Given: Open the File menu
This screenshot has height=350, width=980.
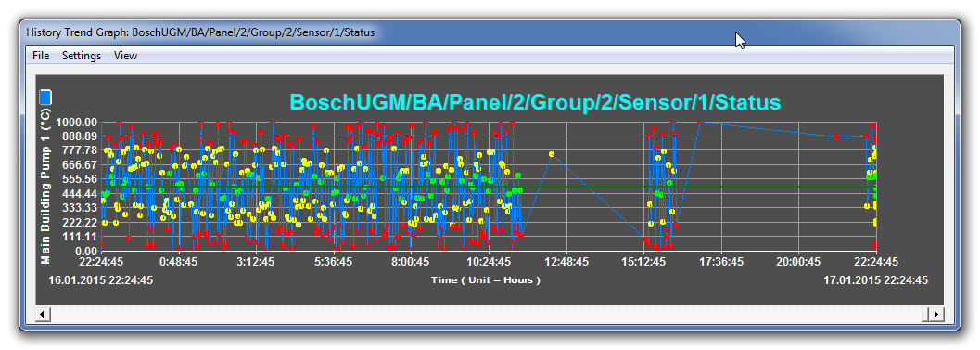Looking at the screenshot, I should click(41, 56).
